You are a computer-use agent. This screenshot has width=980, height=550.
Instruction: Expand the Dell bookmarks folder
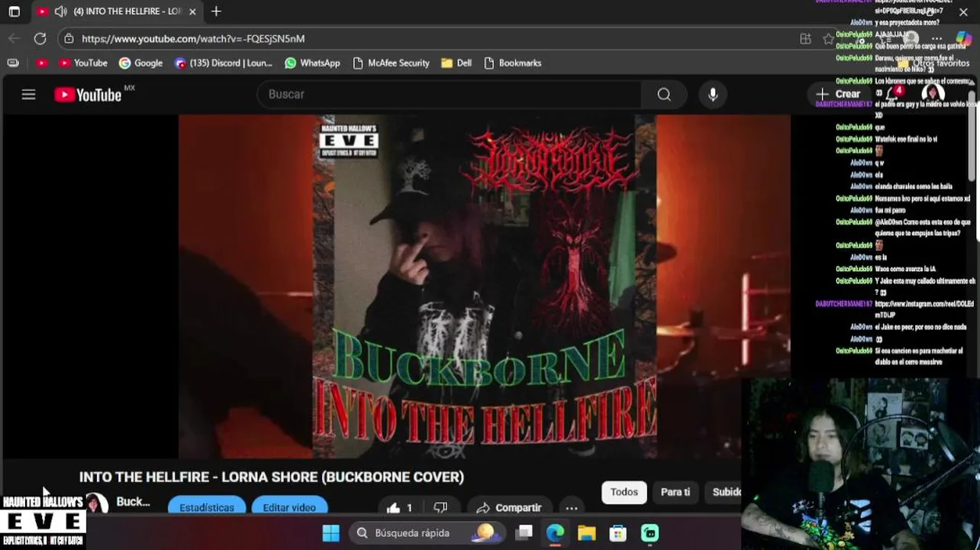(456, 63)
